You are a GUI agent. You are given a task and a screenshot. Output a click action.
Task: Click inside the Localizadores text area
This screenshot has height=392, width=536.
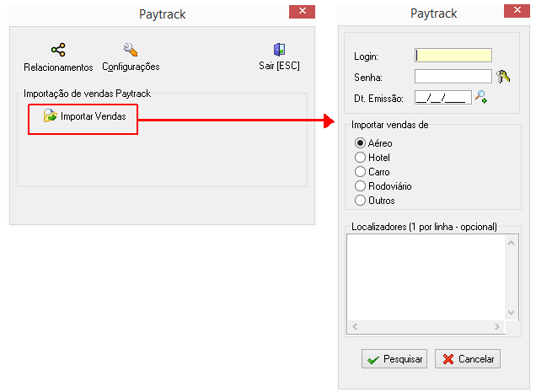[426, 277]
